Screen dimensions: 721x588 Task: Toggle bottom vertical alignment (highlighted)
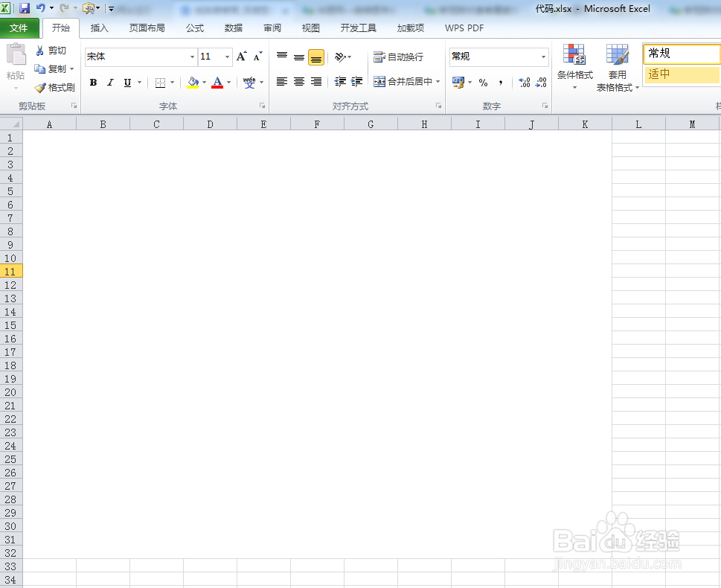pyautogui.click(x=316, y=57)
